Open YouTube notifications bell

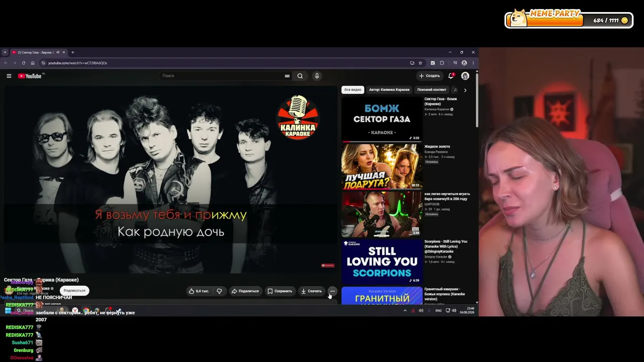(x=451, y=76)
